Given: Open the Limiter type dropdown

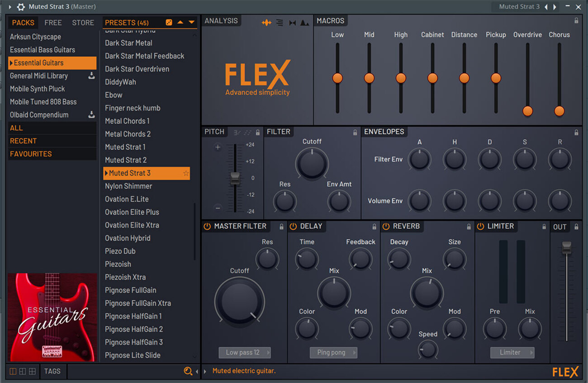Looking at the screenshot, I should (512, 353).
